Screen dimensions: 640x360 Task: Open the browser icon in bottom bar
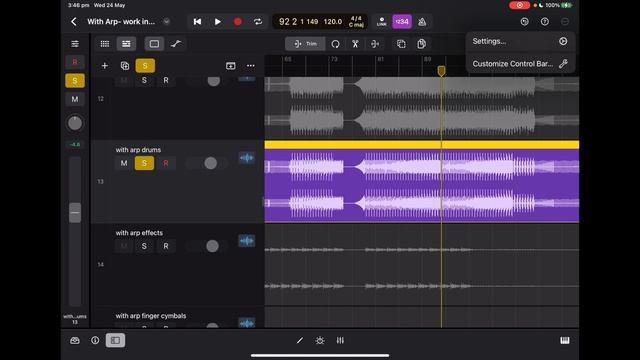75,340
